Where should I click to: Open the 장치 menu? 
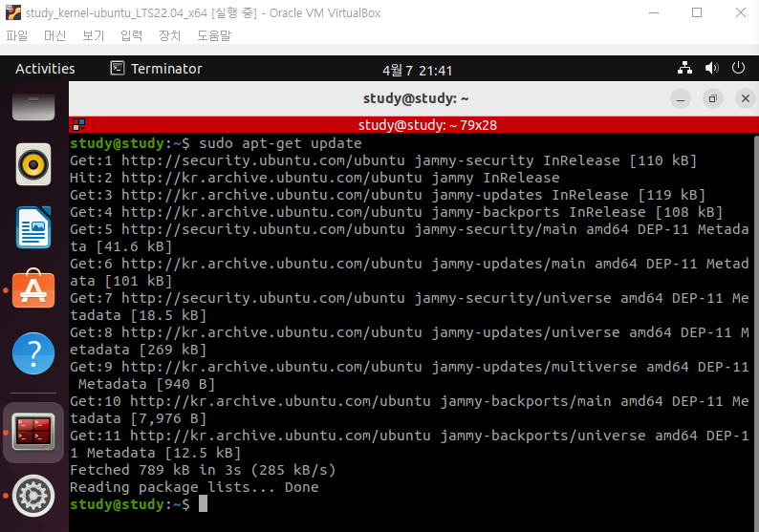coord(169,35)
